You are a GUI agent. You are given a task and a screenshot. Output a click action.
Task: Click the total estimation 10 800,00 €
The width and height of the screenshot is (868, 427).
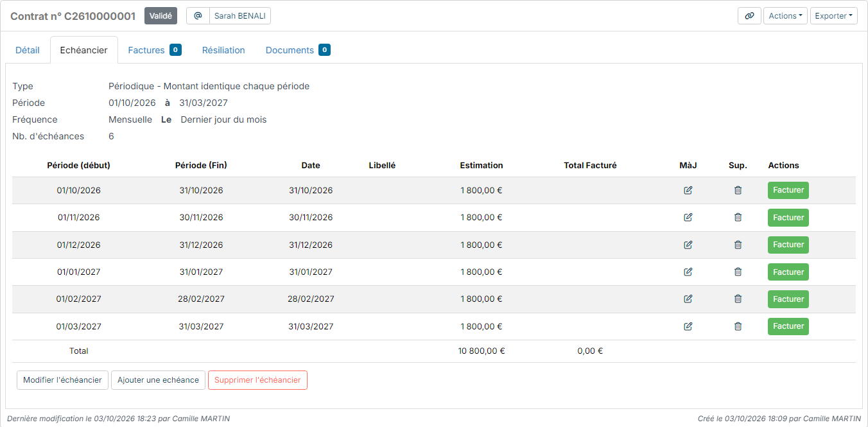click(482, 351)
